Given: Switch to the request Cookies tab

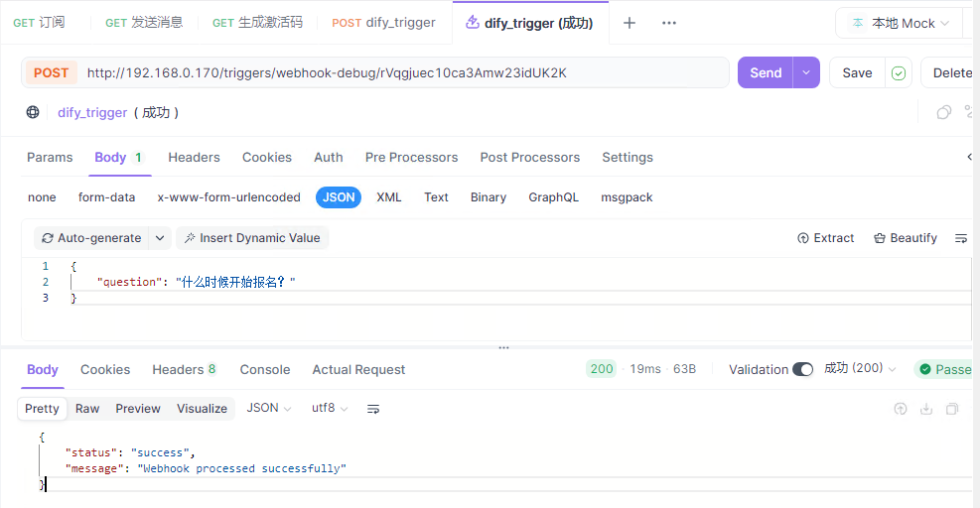Looking at the screenshot, I should 267,158.
